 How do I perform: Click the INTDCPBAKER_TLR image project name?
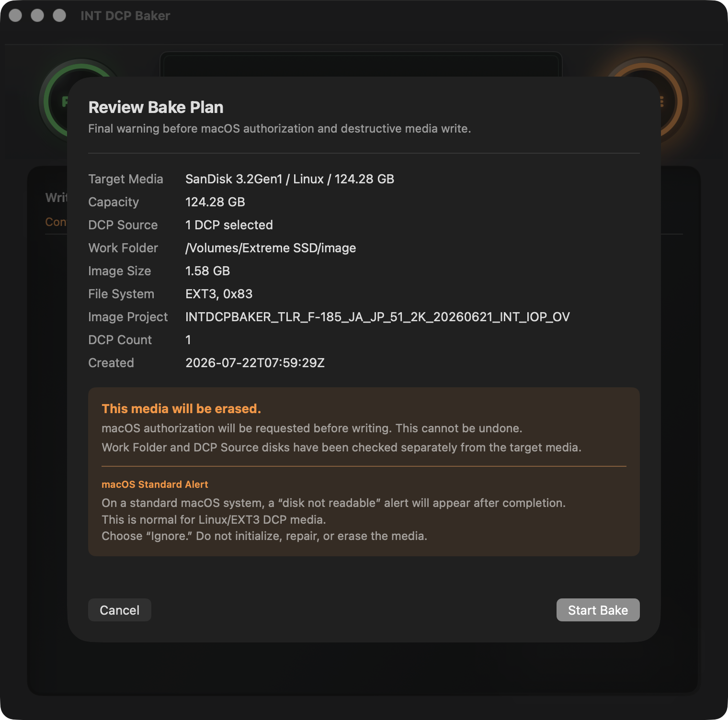[x=377, y=317]
